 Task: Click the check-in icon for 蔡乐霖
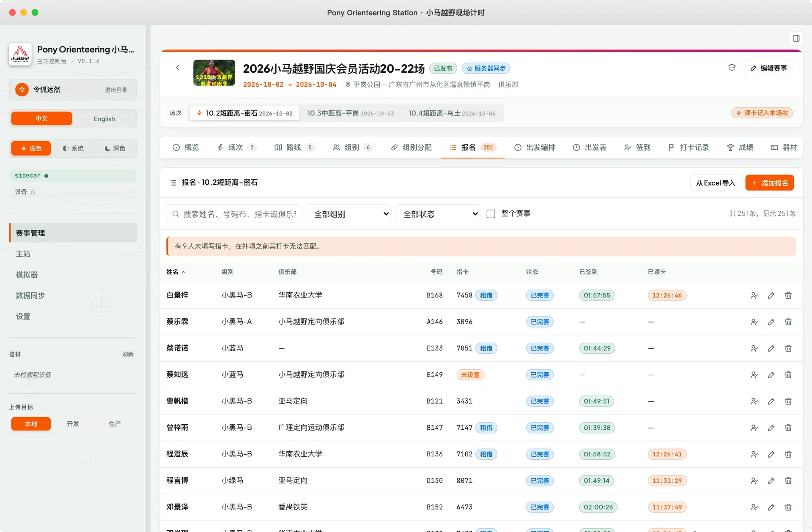click(x=754, y=322)
